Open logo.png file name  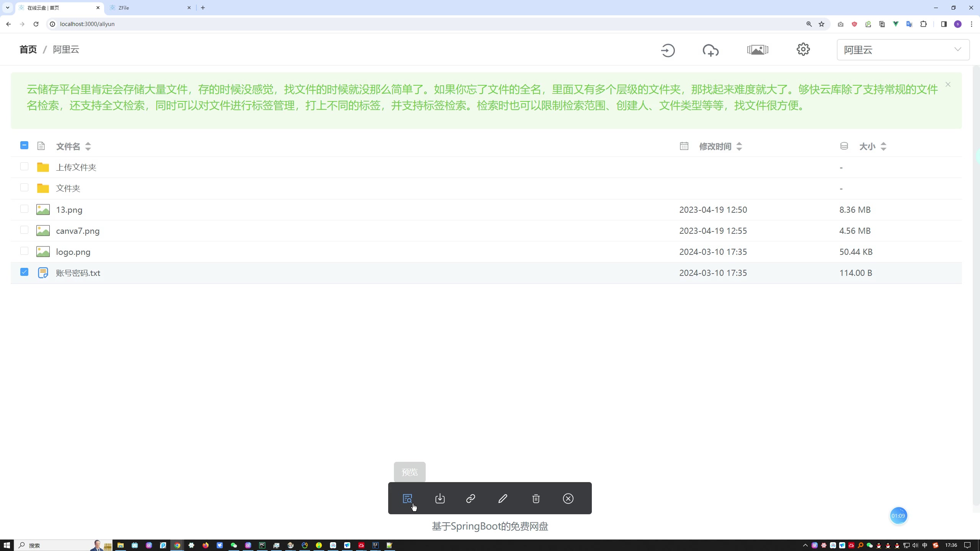click(73, 252)
